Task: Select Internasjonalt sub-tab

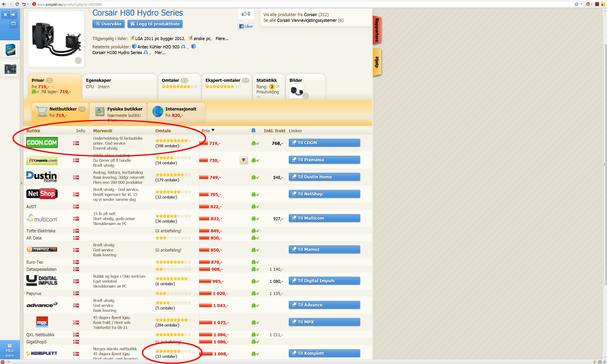Action: tap(176, 112)
